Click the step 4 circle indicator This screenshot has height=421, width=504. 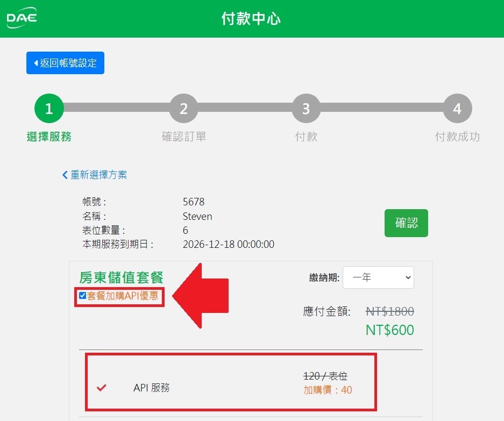tap(457, 109)
